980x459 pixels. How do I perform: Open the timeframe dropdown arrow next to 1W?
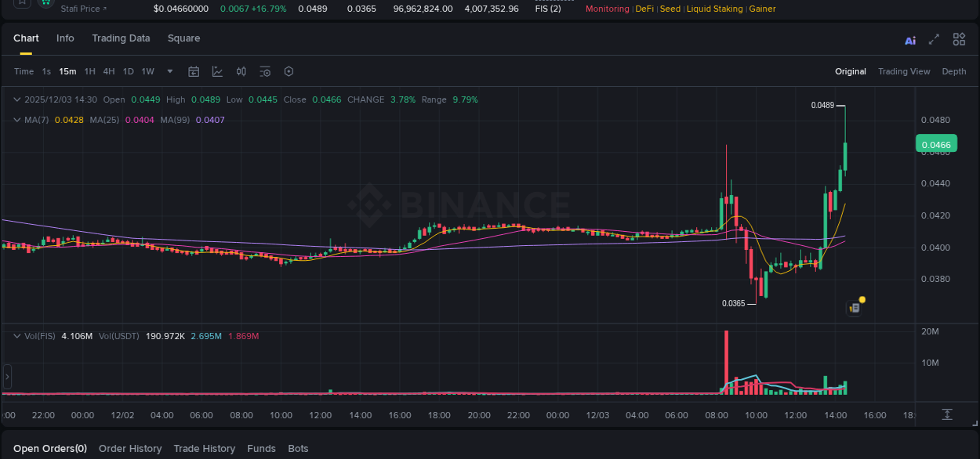[169, 71]
